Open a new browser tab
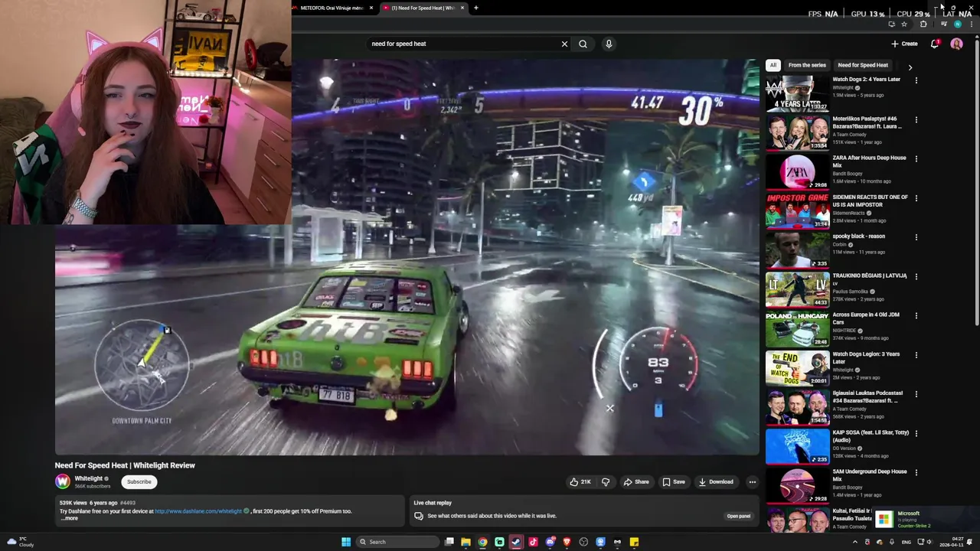980x551 pixels. coord(475,8)
